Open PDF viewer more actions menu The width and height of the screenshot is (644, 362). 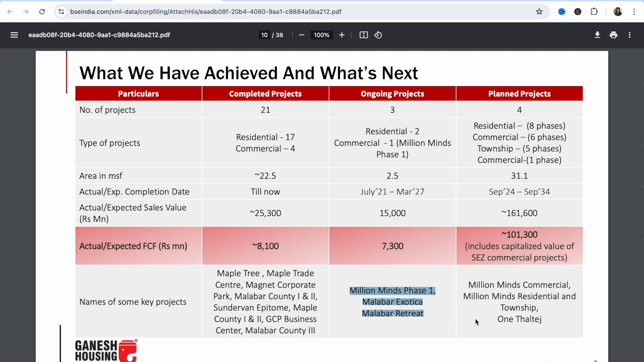(630, 35)
